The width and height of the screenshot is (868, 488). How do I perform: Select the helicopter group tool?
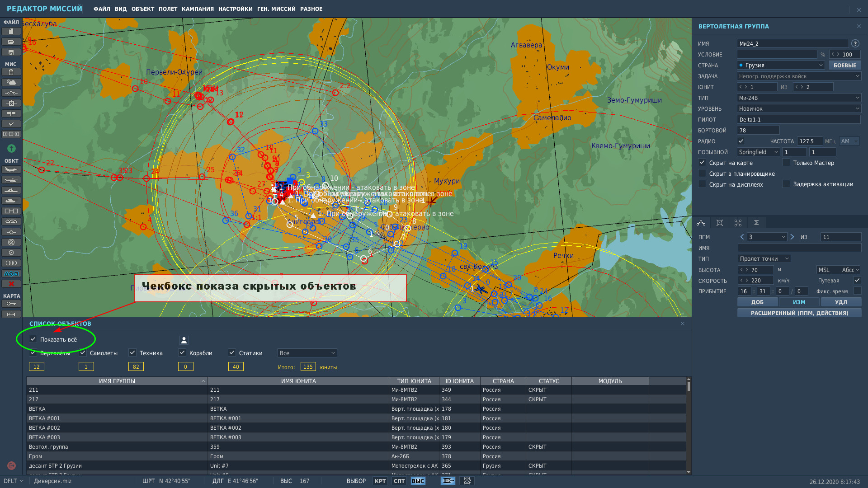(x=11, y=180)
